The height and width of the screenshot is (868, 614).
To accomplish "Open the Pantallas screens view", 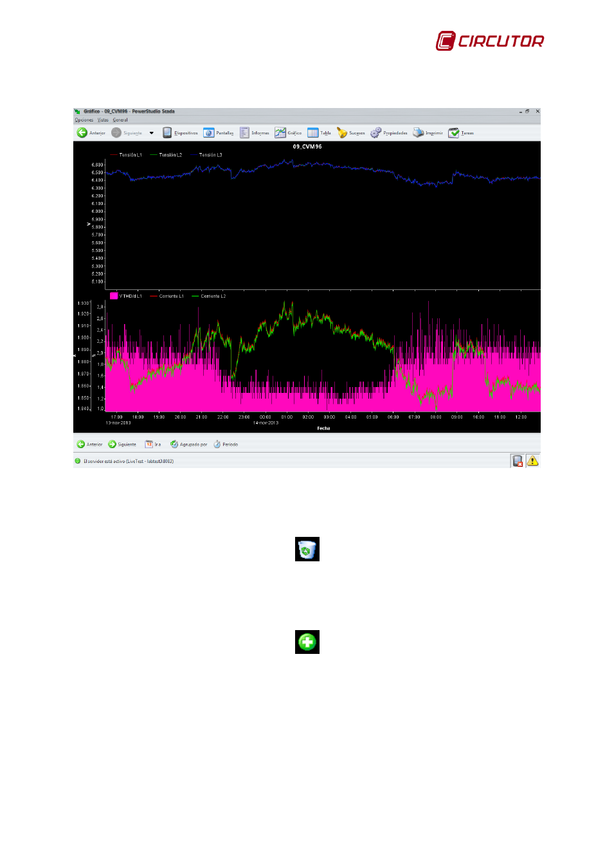I will [209, 133].
